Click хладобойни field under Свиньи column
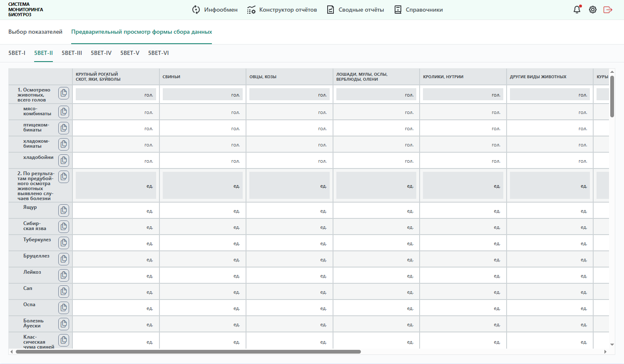Screen dimensions: 624x364 203,161
